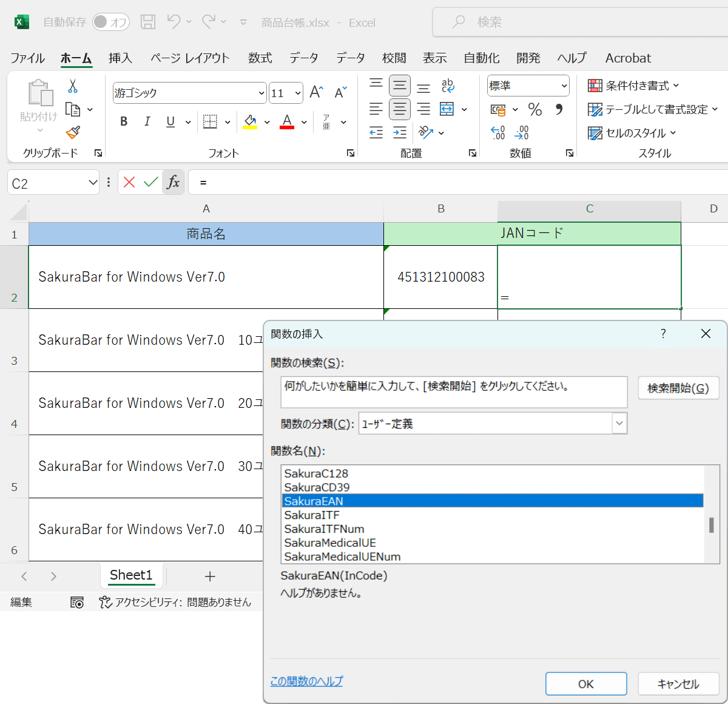Click the Wrap Text icon

point(448,86)
